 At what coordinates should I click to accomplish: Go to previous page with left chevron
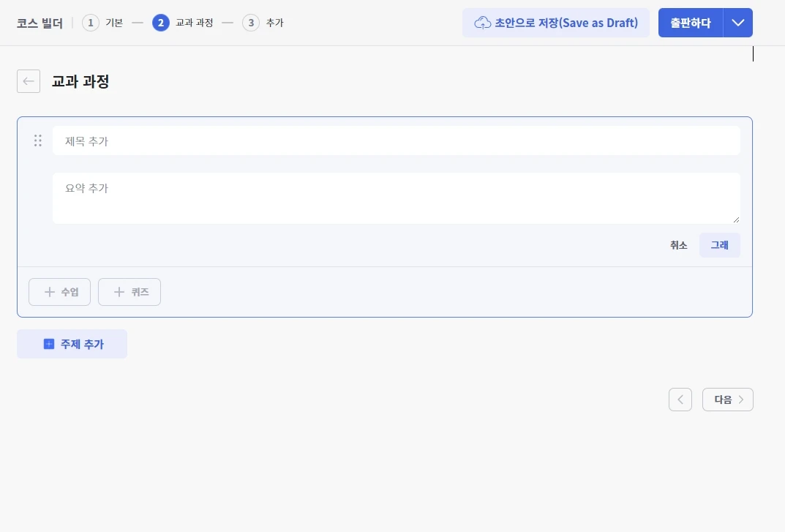point(680,400)
